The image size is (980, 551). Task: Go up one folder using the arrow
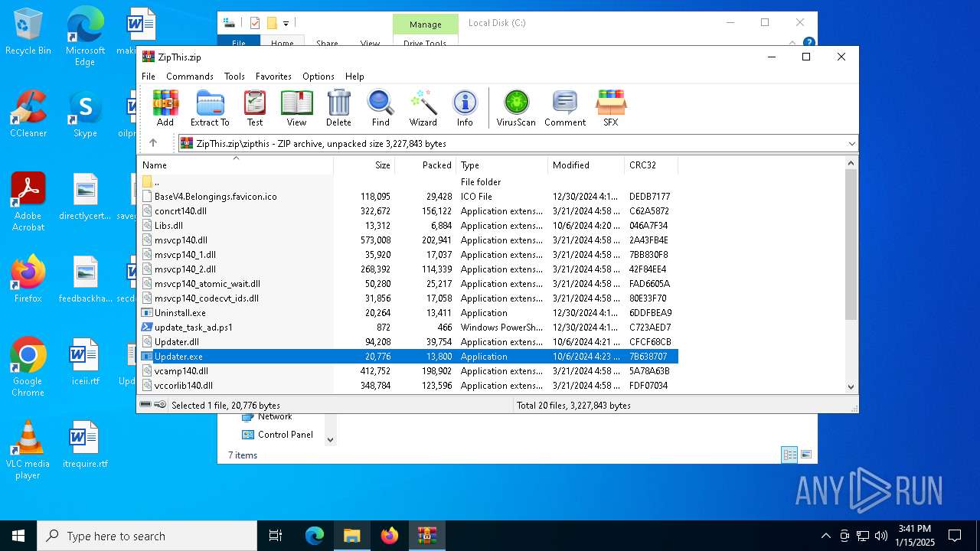click(x=153, y=143)
